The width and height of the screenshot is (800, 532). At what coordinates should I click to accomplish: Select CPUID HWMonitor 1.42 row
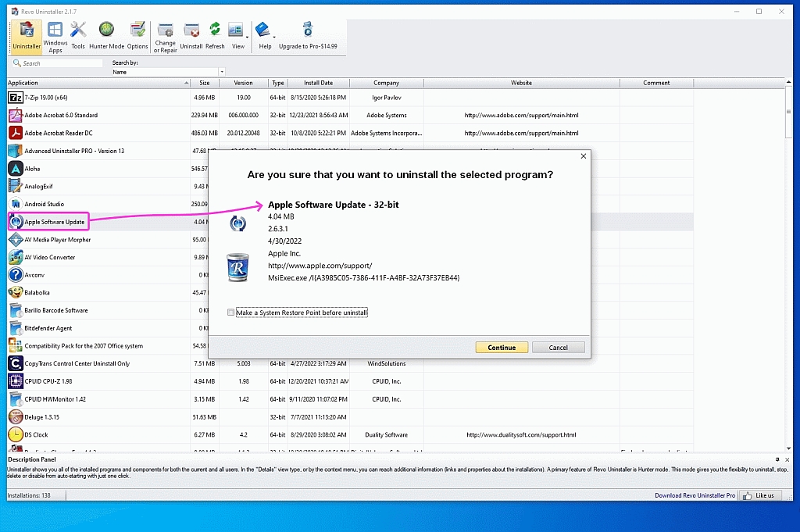[x=350, y=399]
